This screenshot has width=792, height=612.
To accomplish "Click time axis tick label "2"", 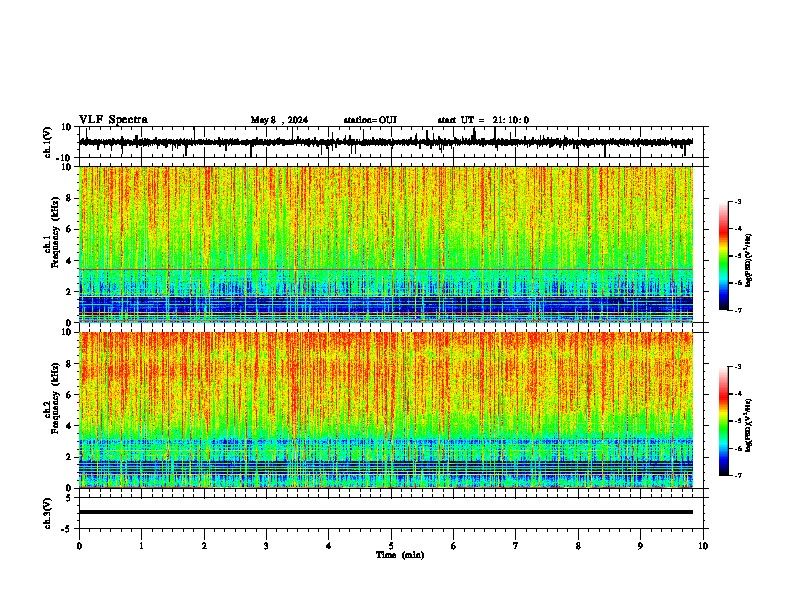I will 204,546.
